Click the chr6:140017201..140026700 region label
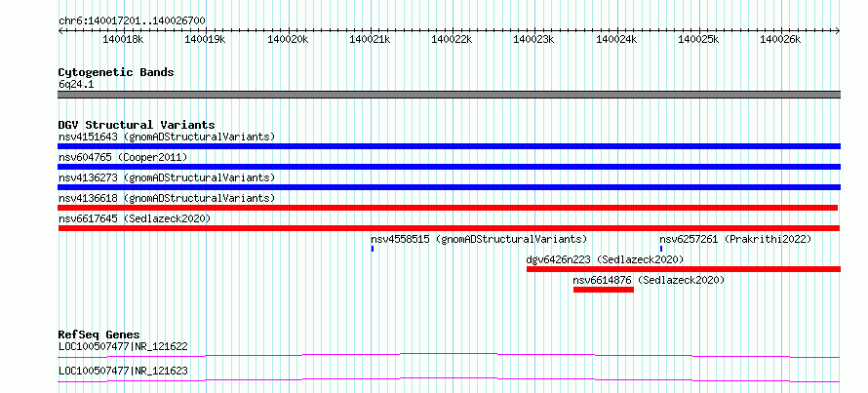868x393 pixels. tap(132, 21)
